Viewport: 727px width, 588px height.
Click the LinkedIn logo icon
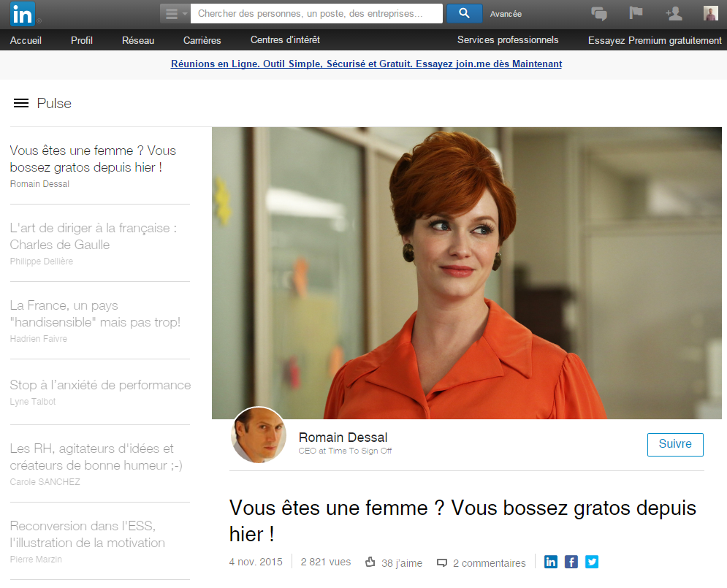22,14
